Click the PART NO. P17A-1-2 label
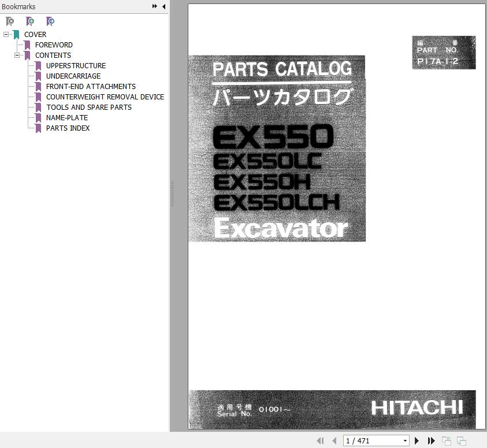487x448 pixels. [x=444, y=53]
